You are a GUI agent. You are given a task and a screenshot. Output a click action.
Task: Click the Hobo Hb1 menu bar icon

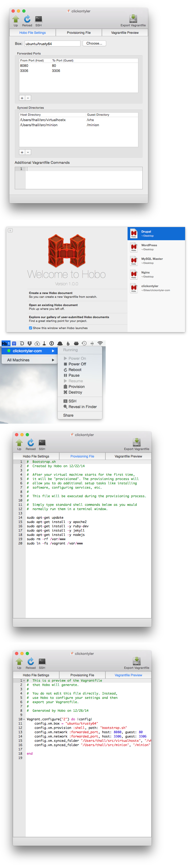click(x=6, y=343)
